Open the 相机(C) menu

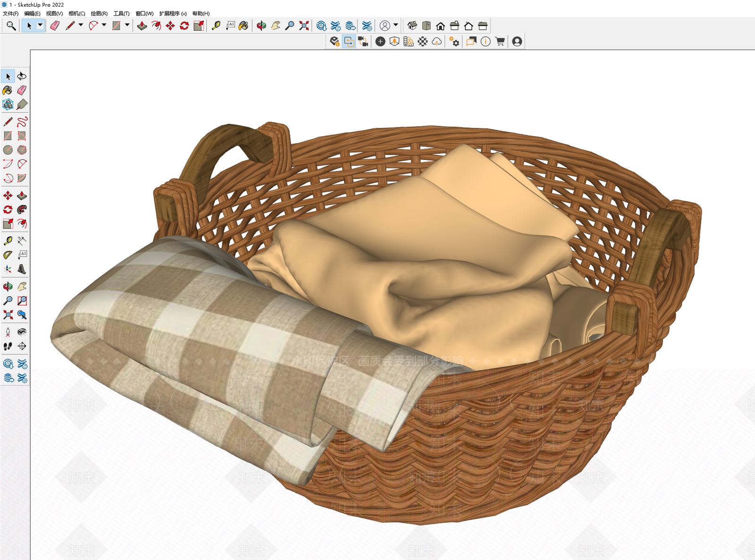76,14
